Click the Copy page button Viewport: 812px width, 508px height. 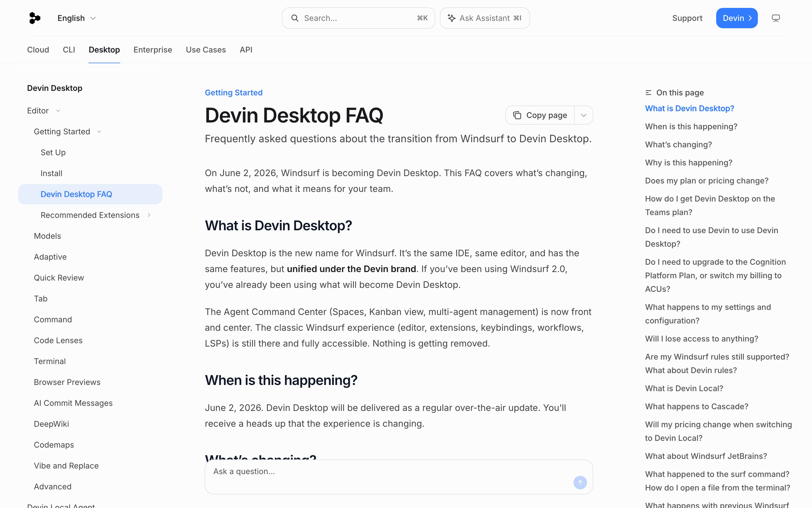(540, 115)
